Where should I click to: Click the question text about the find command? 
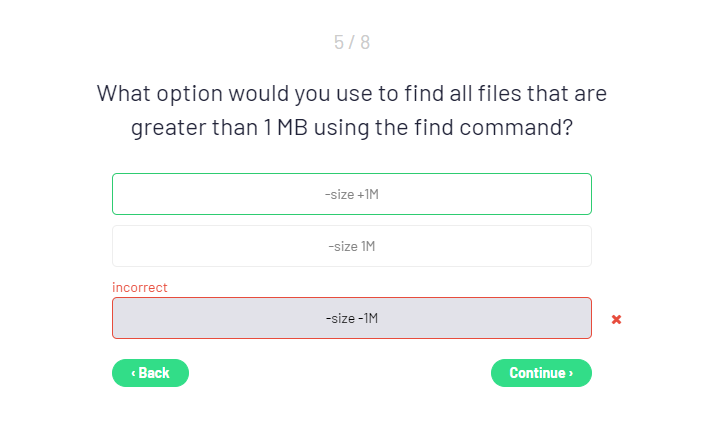pos(351,111)
